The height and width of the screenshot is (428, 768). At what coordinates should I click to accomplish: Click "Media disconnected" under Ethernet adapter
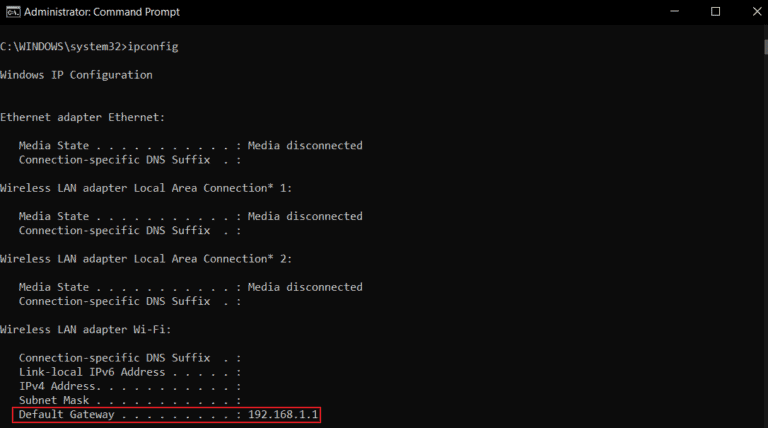coord(305,145)
